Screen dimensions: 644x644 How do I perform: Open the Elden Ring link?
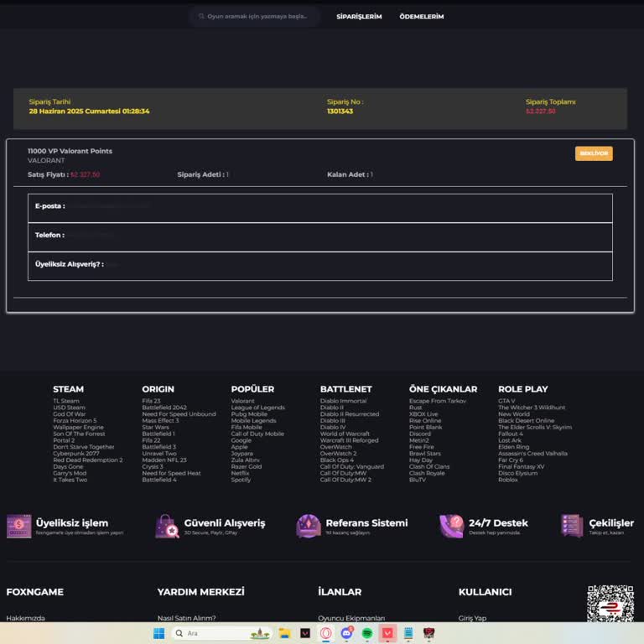point(513,447)
